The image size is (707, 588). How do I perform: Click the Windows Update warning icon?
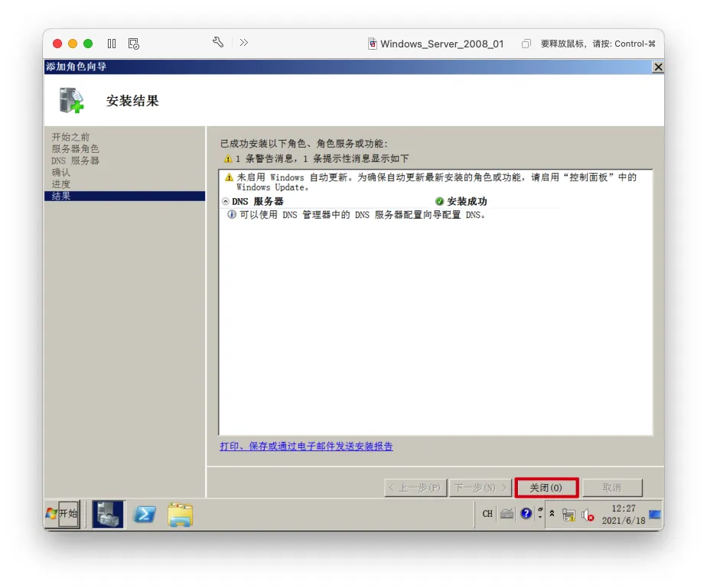coord(229,177)
